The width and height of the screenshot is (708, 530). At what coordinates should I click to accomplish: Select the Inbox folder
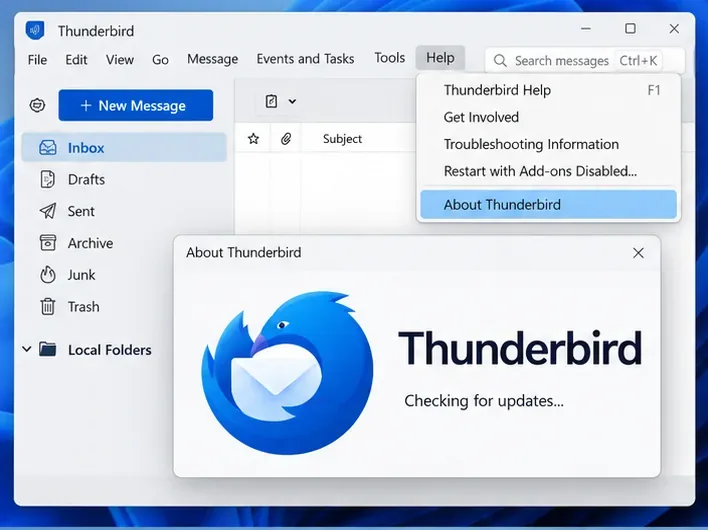pyautogui.click(x=124, y=147)
